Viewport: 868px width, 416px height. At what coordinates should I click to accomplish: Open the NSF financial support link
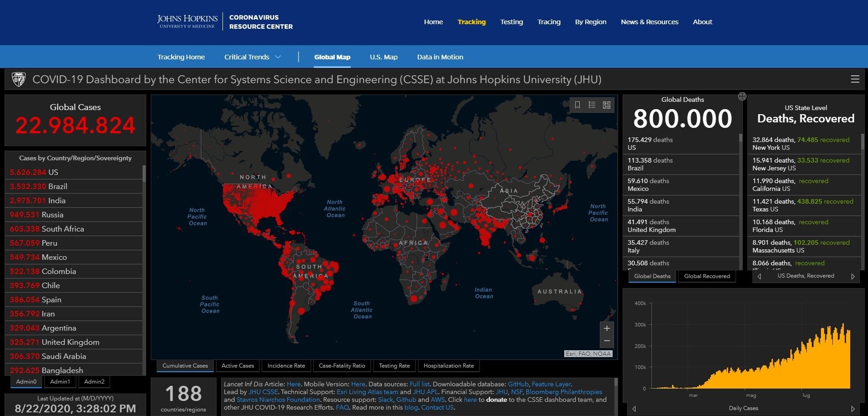coord(516,392)
